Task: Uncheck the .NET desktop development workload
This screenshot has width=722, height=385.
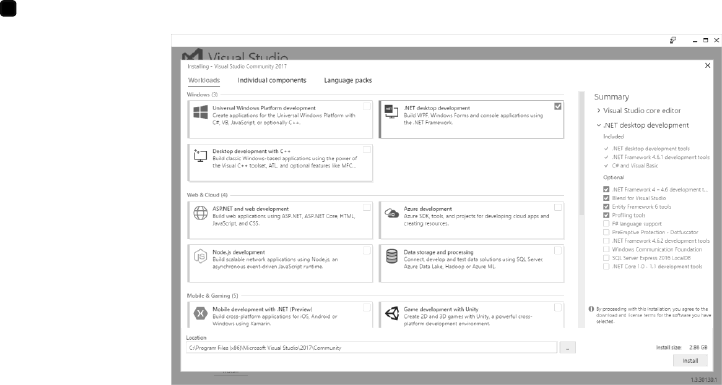Action: pyautogui.click(x=558, y=106)
